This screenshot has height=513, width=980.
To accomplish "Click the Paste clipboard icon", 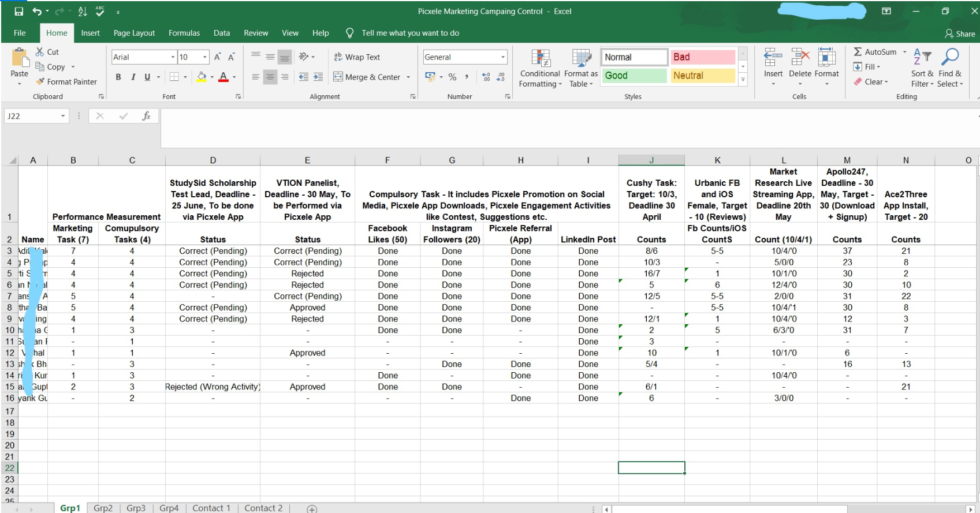I will click(19, 58).
